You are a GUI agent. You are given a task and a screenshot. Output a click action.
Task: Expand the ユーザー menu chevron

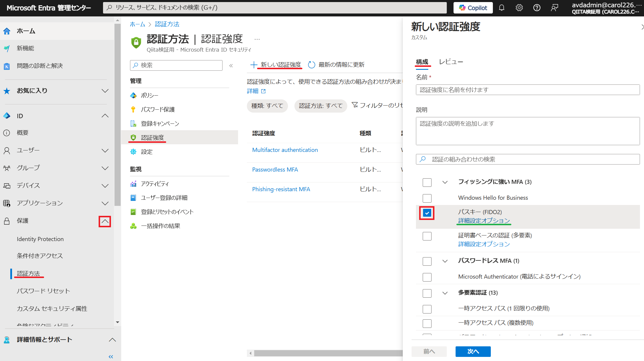[105, 151]
